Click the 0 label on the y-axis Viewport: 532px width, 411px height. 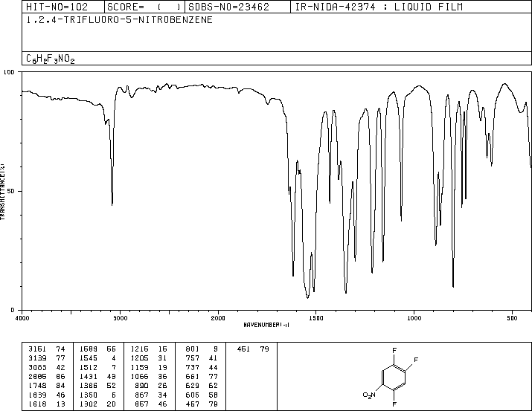pyautogui.click(x=13, y=310)
